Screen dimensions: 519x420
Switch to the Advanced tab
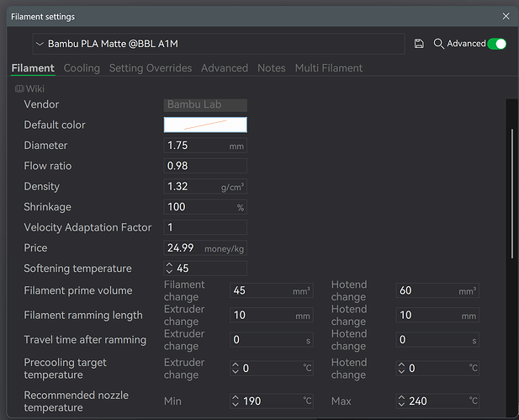point(225,68)
